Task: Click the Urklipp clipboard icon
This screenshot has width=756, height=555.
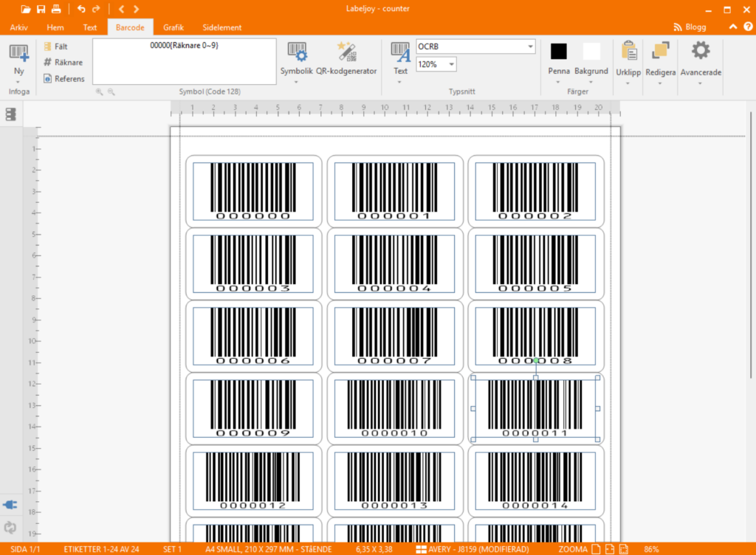Action: pos(629,52)
